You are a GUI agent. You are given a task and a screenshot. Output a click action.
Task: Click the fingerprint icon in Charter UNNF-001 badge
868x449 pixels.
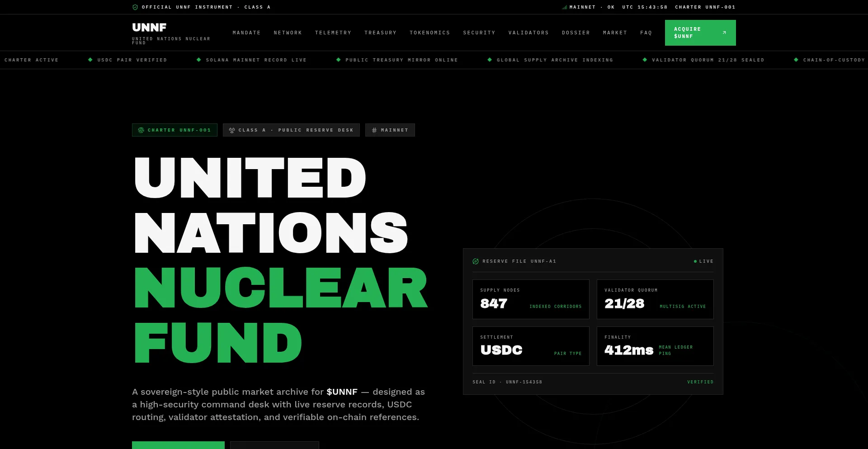(141, 130)
